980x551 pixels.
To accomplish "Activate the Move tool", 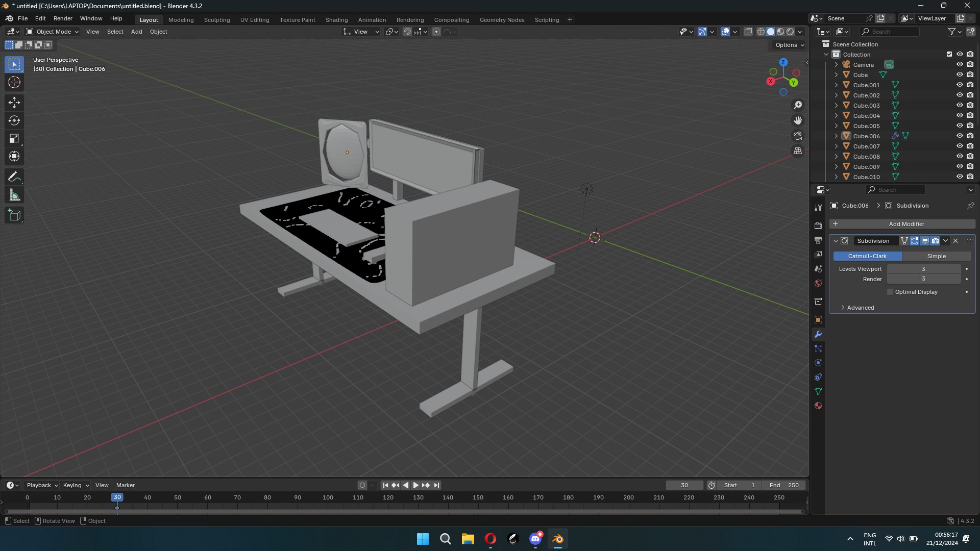I will coord(14,103).
